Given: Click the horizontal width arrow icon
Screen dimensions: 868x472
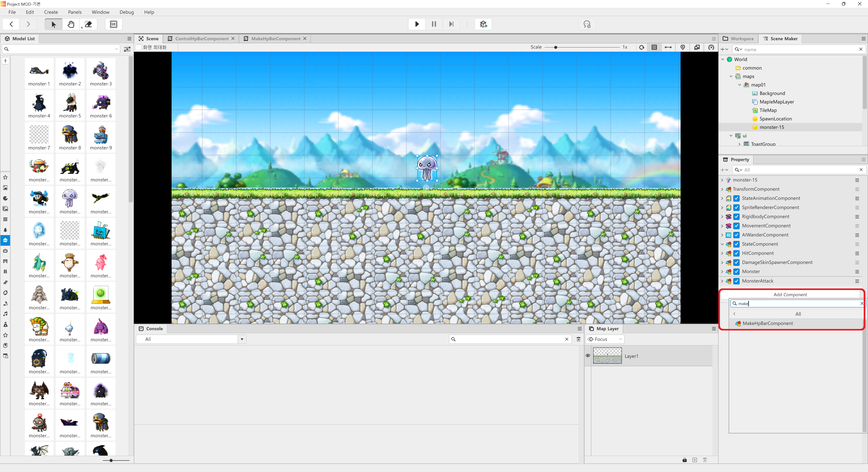Looking at the screenshot, I should click(x=668, y=47).
